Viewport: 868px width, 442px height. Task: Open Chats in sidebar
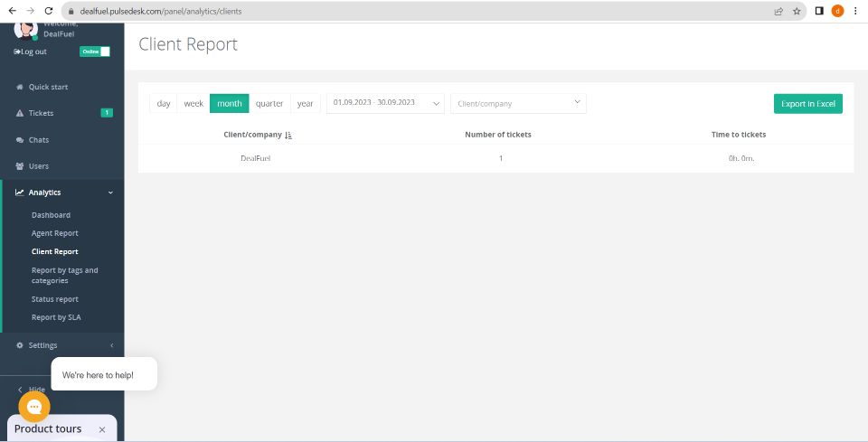tap(39, 140)
